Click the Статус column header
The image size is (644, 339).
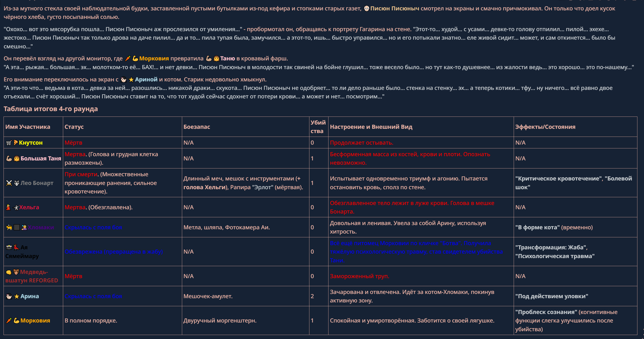click(74, 127)
